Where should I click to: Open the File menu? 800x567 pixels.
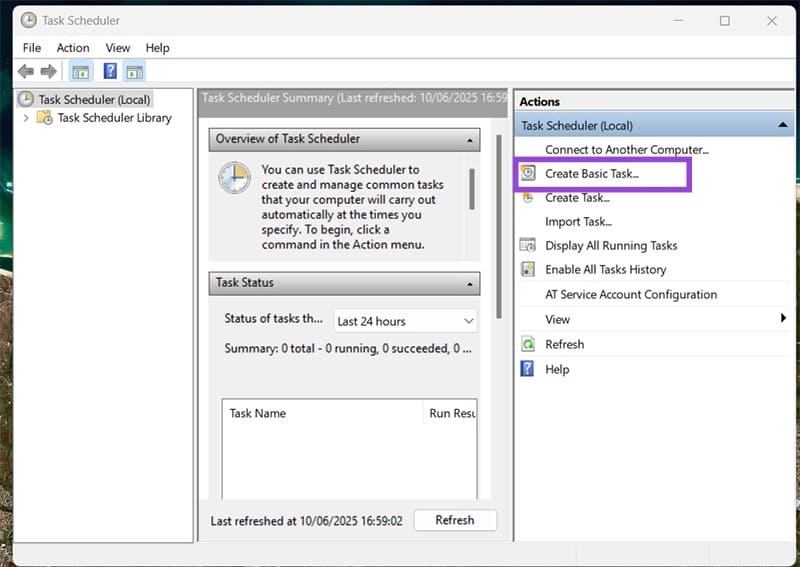(x=32, y=48)
